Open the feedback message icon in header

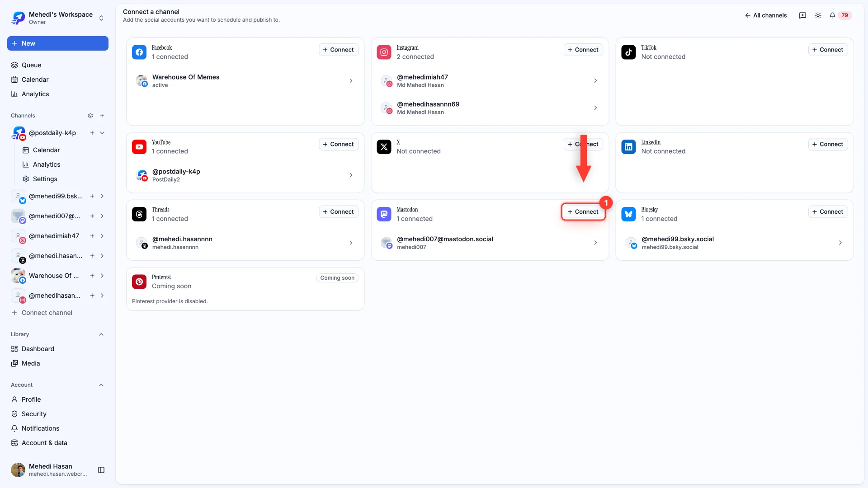point(802,15)
